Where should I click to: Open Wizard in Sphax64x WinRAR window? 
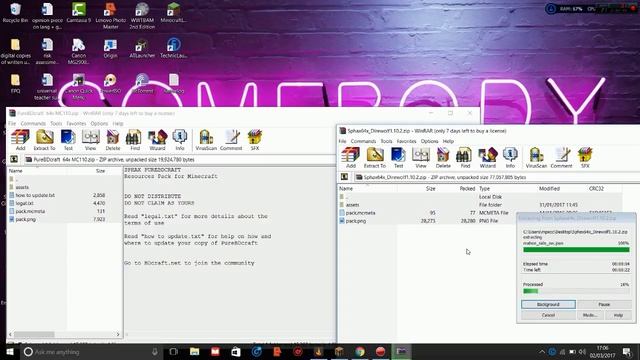[x=488, y=158]
